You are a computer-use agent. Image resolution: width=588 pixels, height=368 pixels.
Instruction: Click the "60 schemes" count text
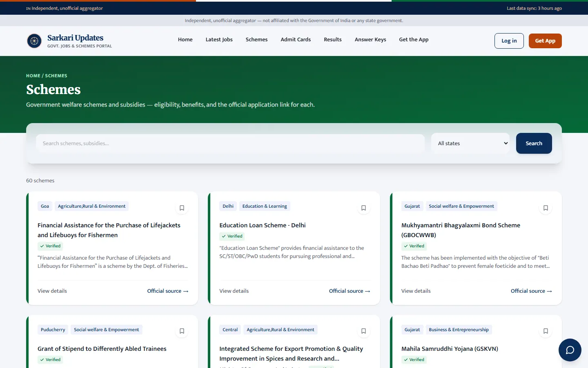click(x=40, y=181)
